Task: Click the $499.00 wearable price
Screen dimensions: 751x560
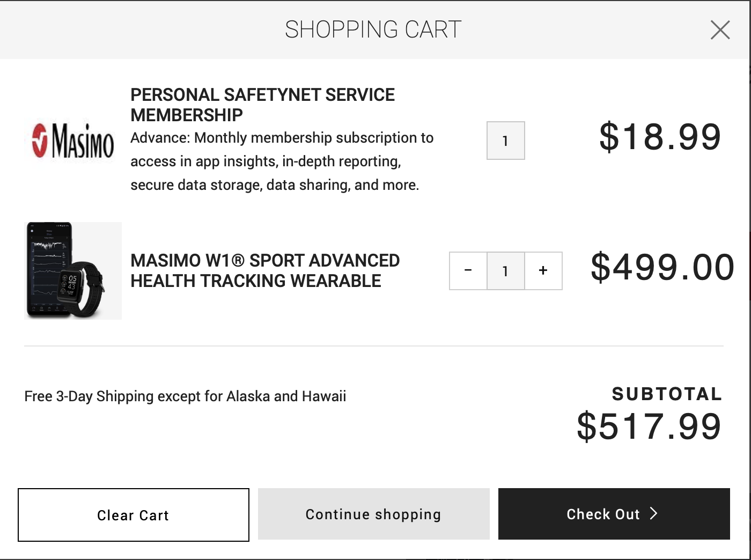Action: point(662,267)
